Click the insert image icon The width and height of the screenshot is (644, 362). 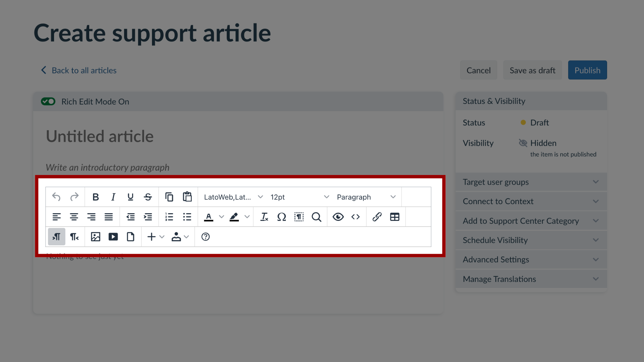click(95, 236)
